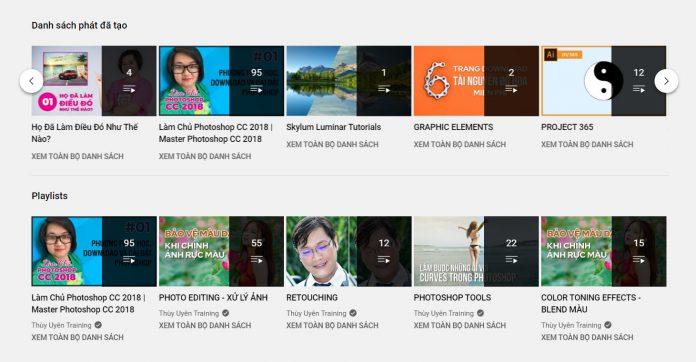The height and width of the screenshot is (362, 696).
Task: Click playlist icon on COLOR TONING EFFECTS thumbnail
Action: pyautogui.click(x=639, y=260)
